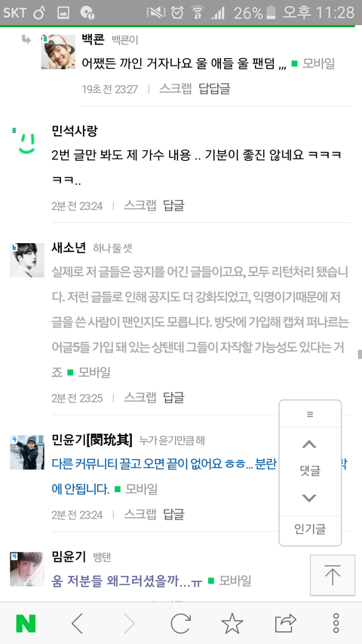362x644 pixels.
Task: Select 댓글 in the floating panel
Action: [x=309, y=470]
